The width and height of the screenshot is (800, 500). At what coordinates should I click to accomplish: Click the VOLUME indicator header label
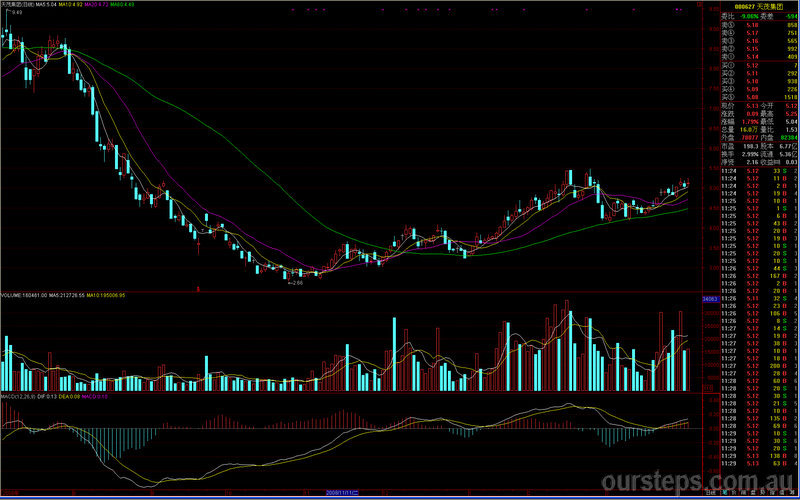point(24,295)
